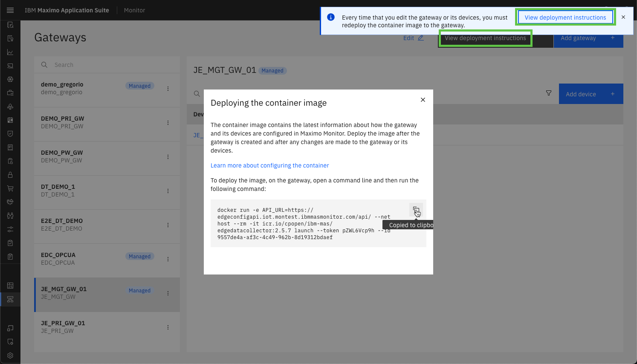Open overflow menu for E2E_DT_DEMO gateway
Screen dimensions: 637x364
(x=168, y=225)
